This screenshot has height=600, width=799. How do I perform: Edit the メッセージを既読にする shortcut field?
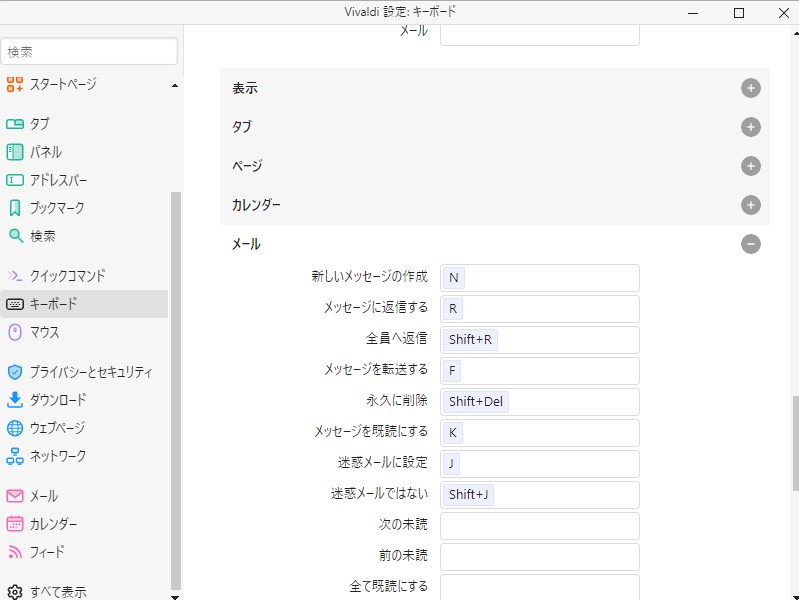(540, 433)
